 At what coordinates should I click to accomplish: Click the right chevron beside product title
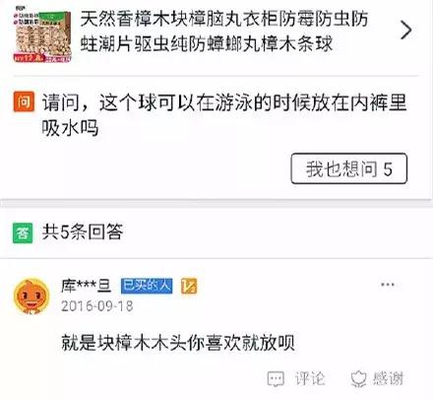[x=406, y=30]
